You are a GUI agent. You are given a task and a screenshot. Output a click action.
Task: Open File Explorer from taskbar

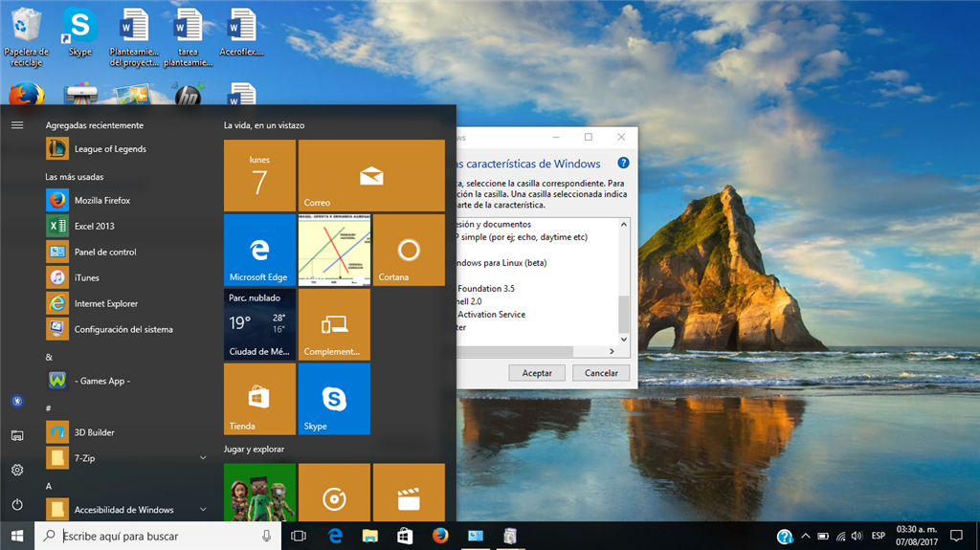pos(370,536)
